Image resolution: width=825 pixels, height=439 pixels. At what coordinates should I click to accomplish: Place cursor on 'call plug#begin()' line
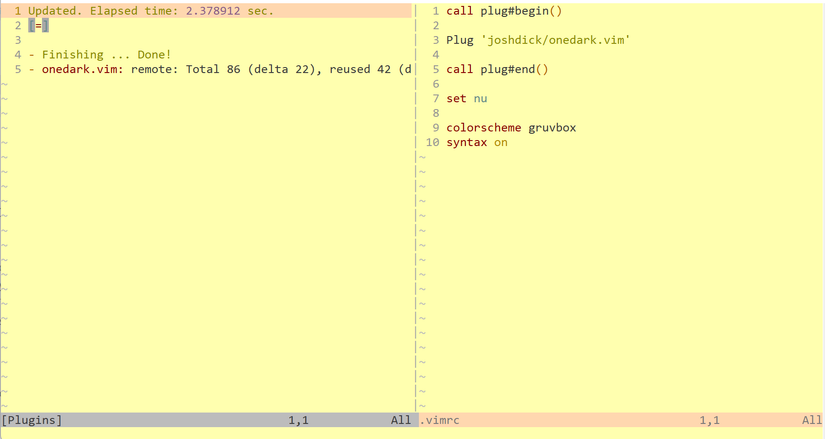[x=504, y=11]
